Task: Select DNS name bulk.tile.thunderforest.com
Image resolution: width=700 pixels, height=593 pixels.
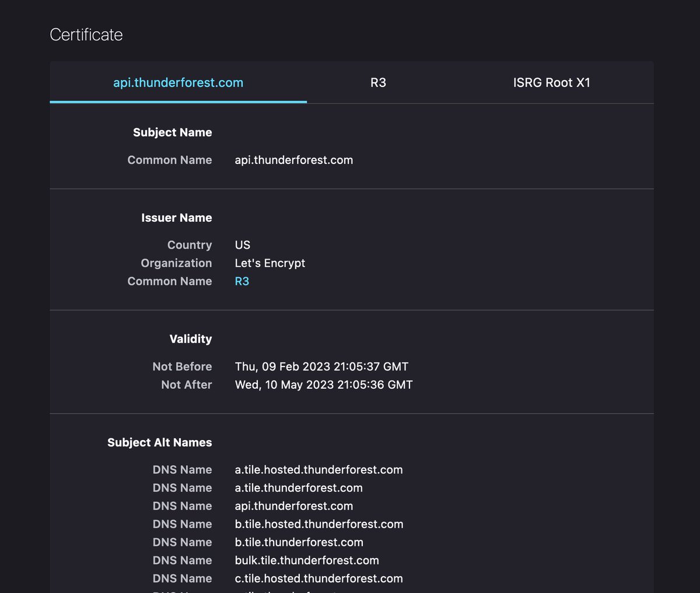Action: click(307, 560)
